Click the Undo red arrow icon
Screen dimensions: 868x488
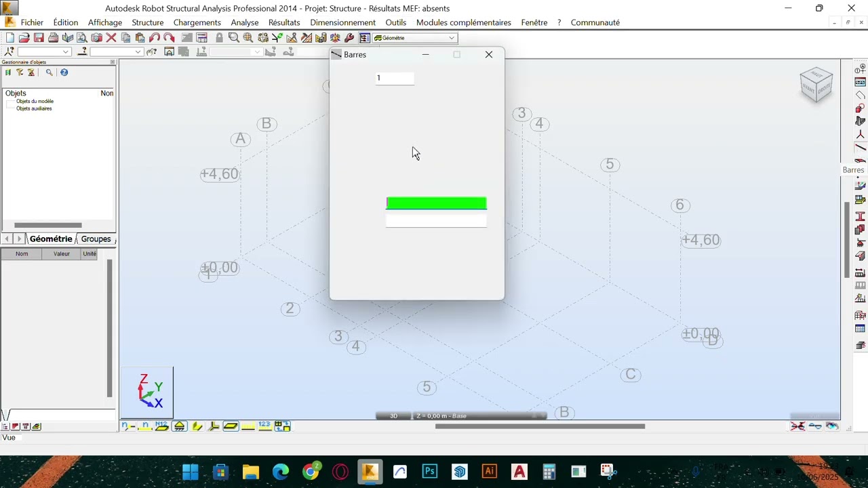point(155,38)
